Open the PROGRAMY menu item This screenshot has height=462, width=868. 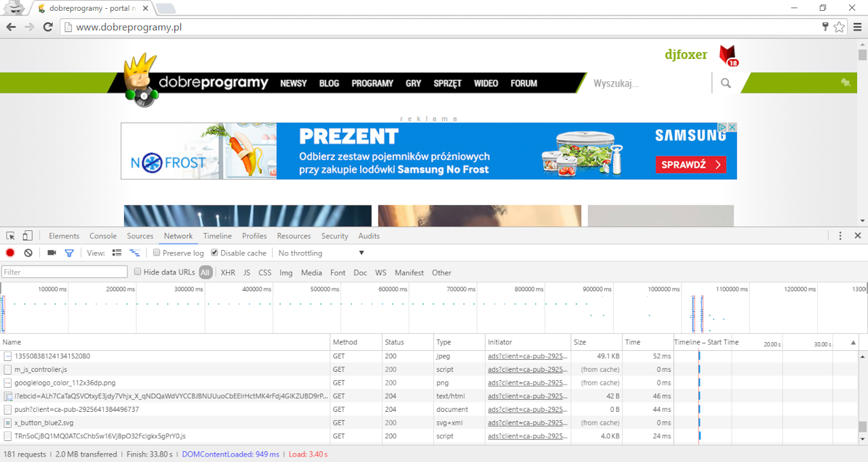pyautogui.click(x=372, y=83)
